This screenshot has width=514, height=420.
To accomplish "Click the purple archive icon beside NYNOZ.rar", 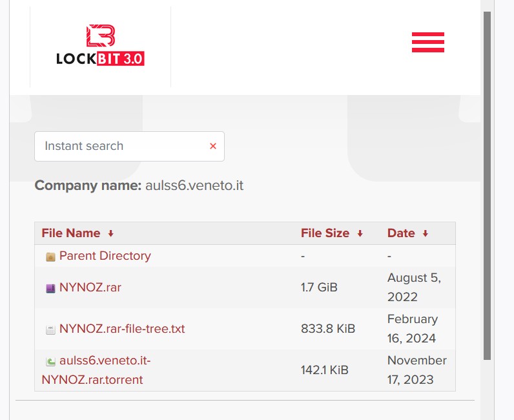I will click(x=50, y=288).
